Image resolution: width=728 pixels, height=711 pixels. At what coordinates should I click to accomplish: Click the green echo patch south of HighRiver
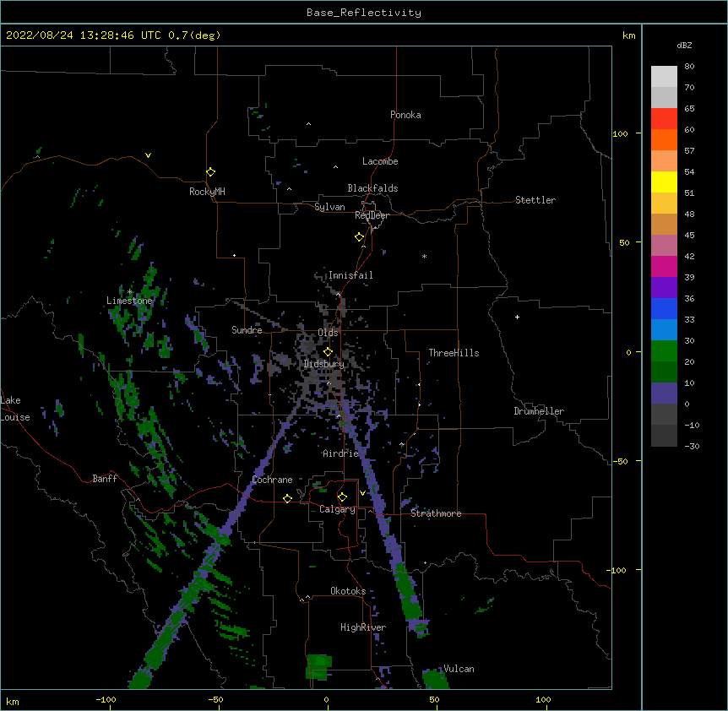[319, 667]
